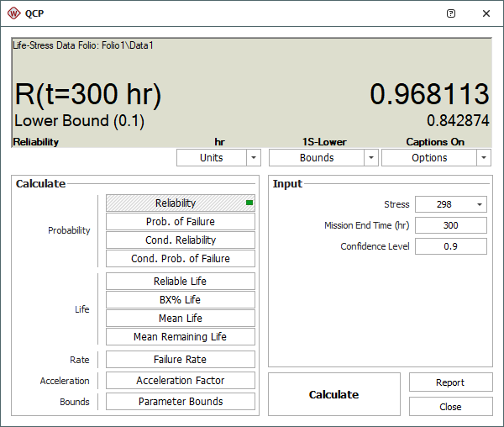Choose Mean Remaining Life option

tap(181, 337)
